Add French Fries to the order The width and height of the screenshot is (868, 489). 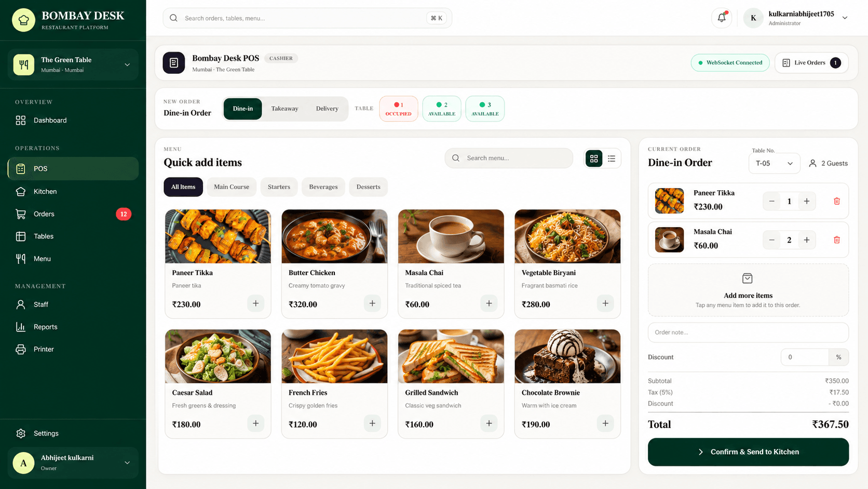[x=372, y=424]
